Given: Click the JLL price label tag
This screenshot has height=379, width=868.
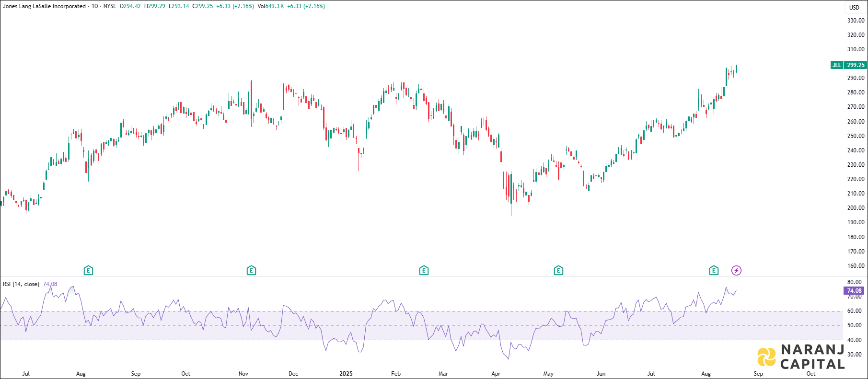Looking at the screenshot, I should click(x=836, y=65).
